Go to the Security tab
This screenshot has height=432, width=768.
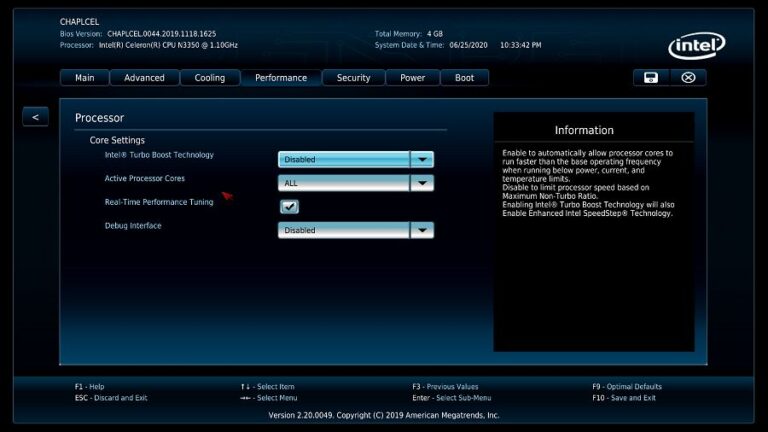pos(354,77)
